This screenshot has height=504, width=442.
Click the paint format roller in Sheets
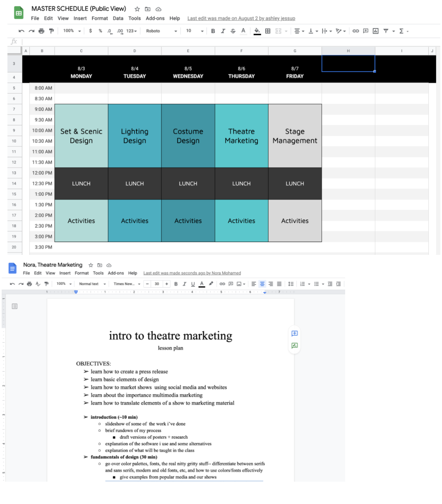[x=51, y=31]
